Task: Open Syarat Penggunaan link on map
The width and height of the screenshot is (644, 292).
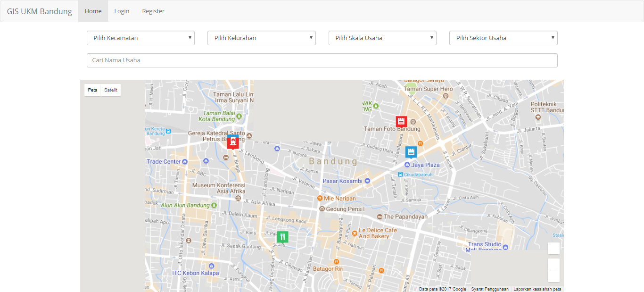Action: [x=490, y=289]
